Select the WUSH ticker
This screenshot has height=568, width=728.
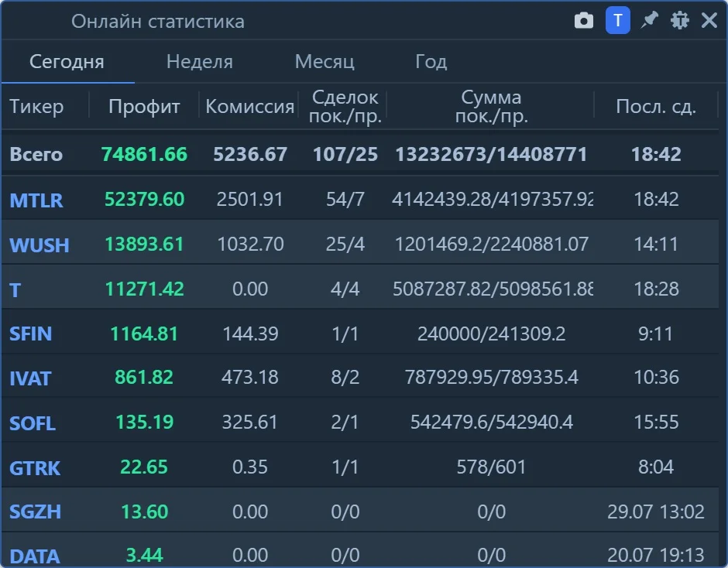[39, 245]
